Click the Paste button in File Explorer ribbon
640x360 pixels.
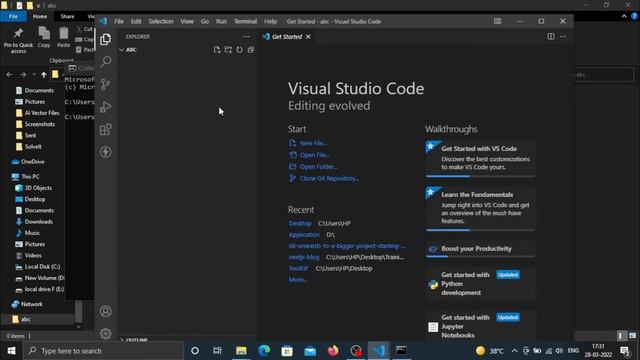coord(64,37)
